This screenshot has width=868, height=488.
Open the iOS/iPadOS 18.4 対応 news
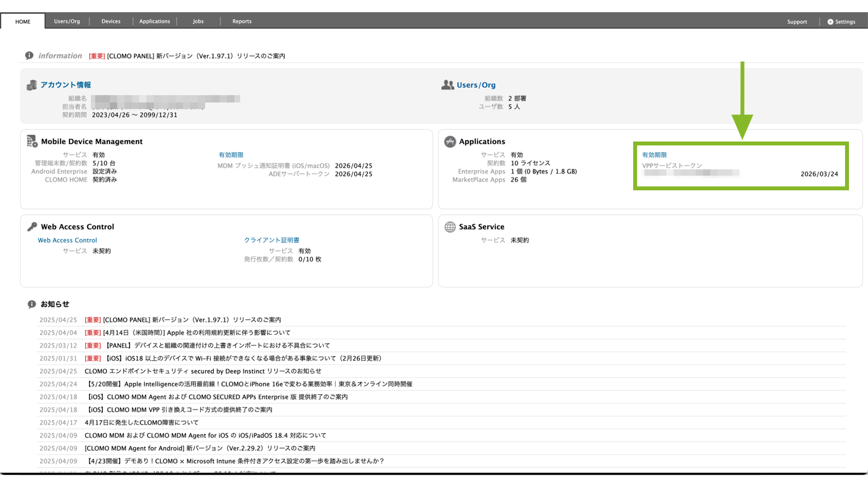click(205, 435)
